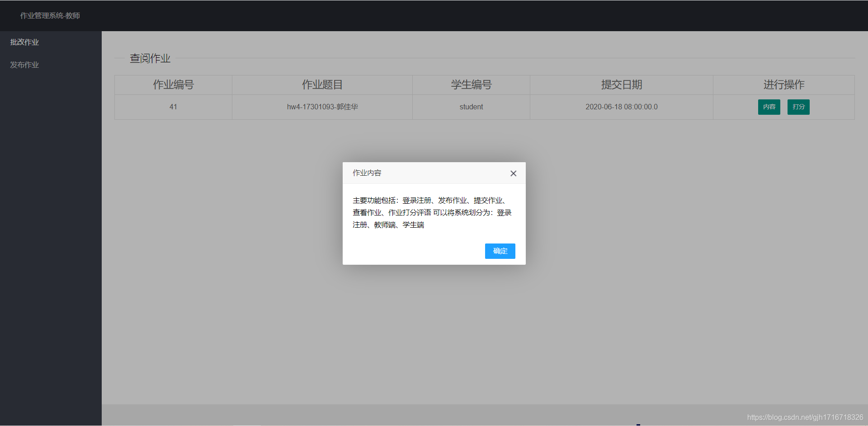868x426 pixels.
Task: Click the 作业题目 column header
Action: point(322,84)
